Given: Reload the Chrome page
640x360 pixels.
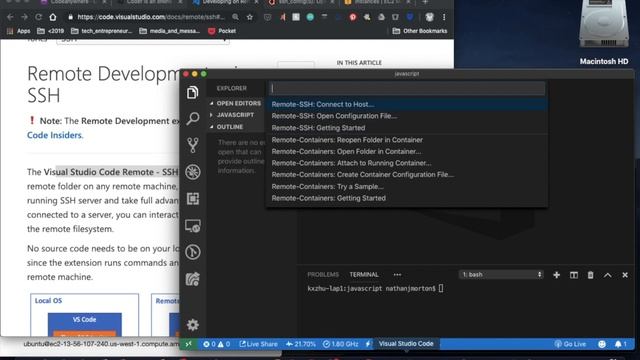Looking at the screenshot, I should (38, 17).
